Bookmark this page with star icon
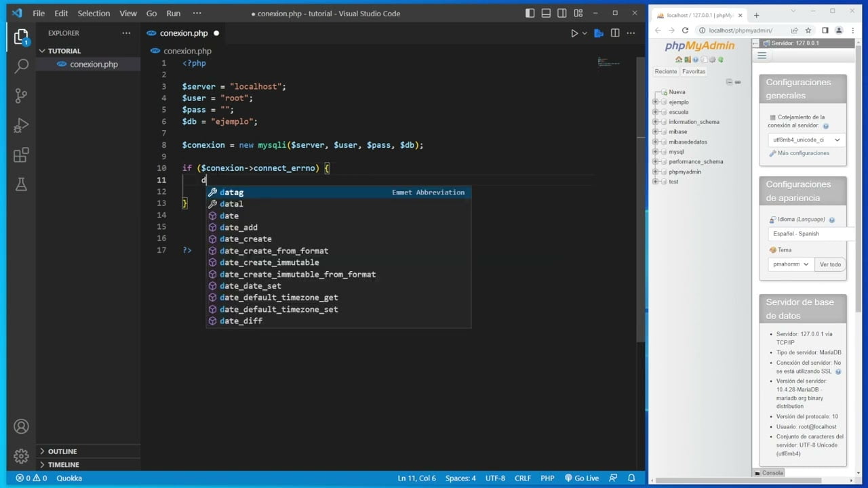The height and width of the screenshot is (488, 868). coord(808,30)
